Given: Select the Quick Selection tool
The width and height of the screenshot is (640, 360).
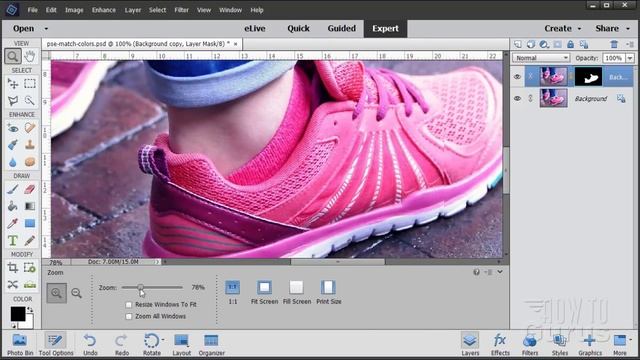Looking at the screenshot, I should pyautogui.click(x=30, y=100).
